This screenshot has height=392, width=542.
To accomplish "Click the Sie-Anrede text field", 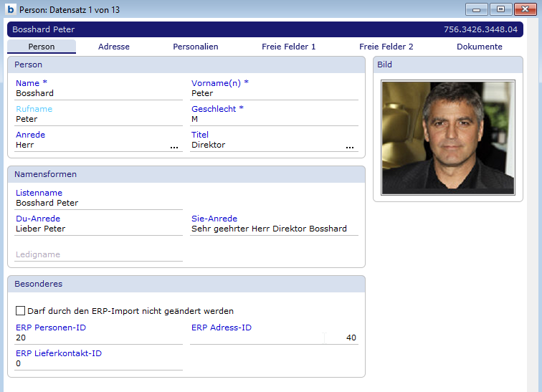I will click(x=274, y=229).
